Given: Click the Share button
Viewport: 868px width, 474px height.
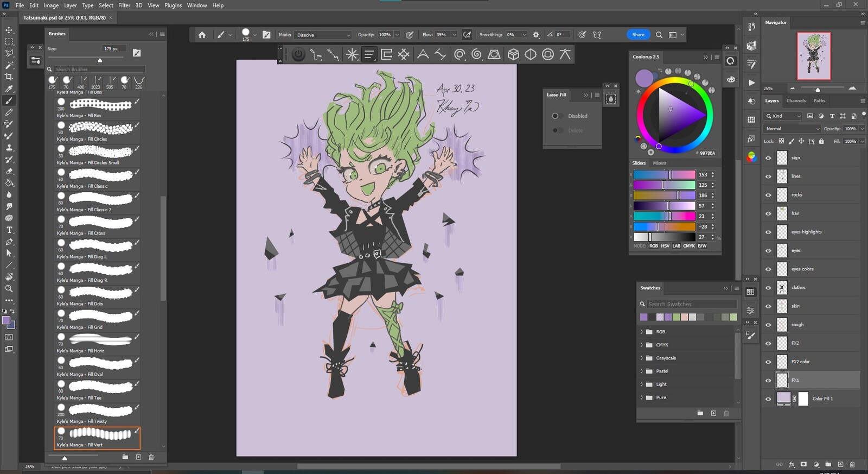Looking at the screenshot, I should click(x=639, y=35).
